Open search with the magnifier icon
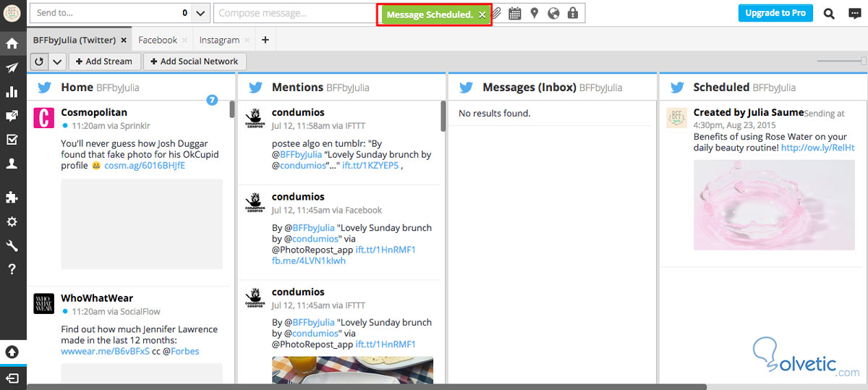This screenshot has width=868, height=390. click(829, 13)
